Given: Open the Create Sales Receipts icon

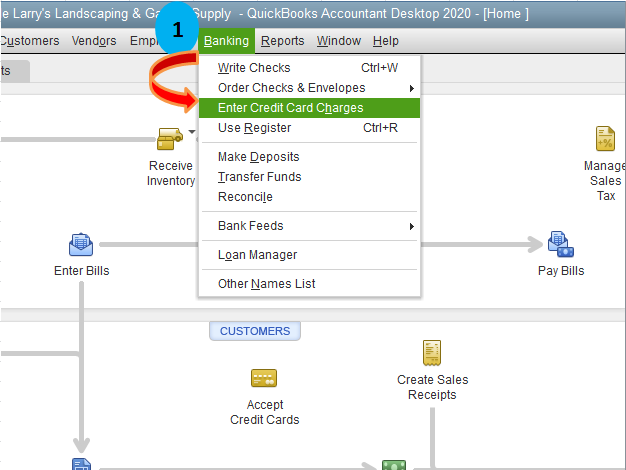Looking at the screenshot, I should [432, 353].
